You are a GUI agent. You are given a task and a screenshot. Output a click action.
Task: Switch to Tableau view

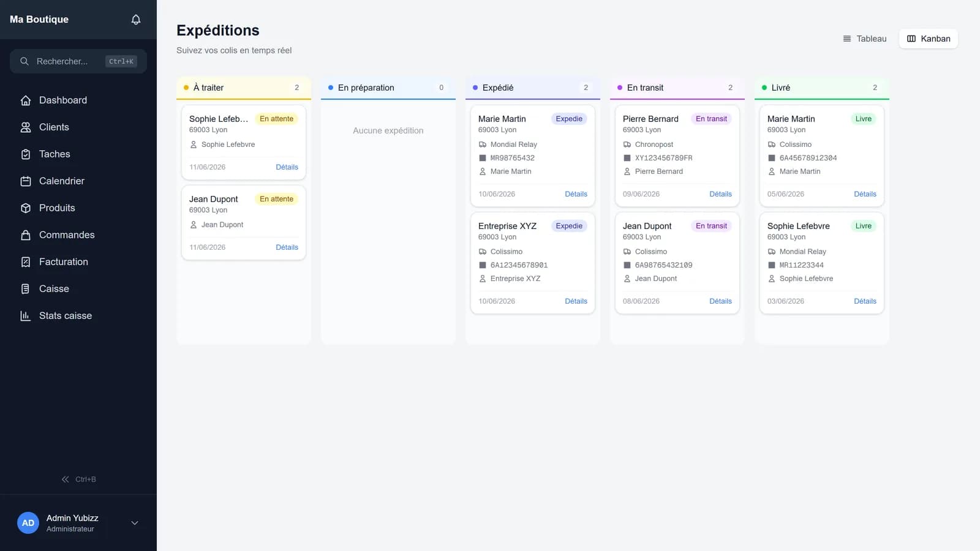pyautogui.click(x=865, y=39)
